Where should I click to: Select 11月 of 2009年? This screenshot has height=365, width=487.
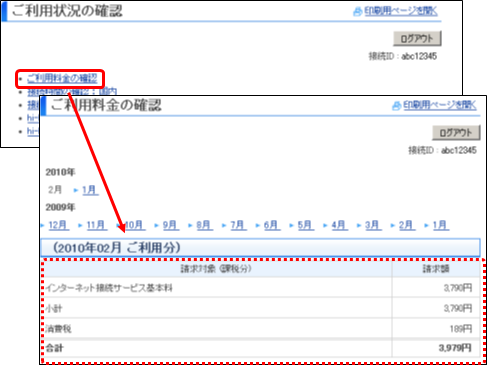pyautogui.click(x=96, y=225)
